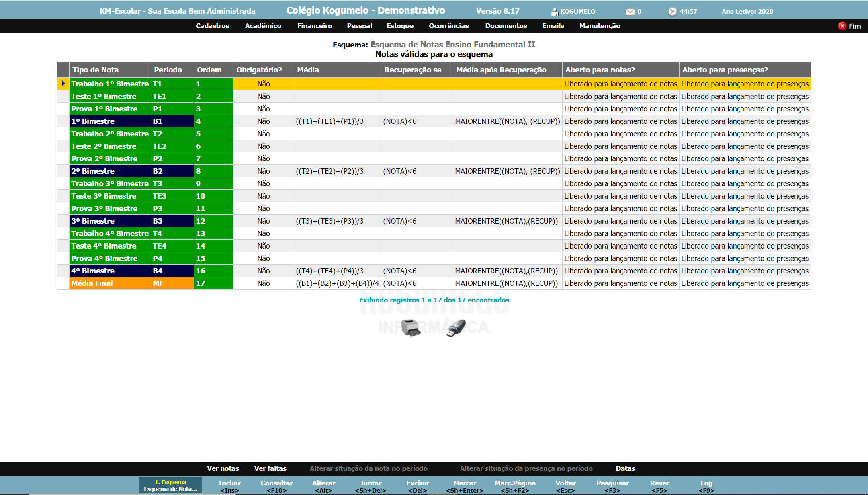This screenshot has width=868, height=495.
Task: Click the Datas link in bottom bar
Action: (x=625, y=468)
